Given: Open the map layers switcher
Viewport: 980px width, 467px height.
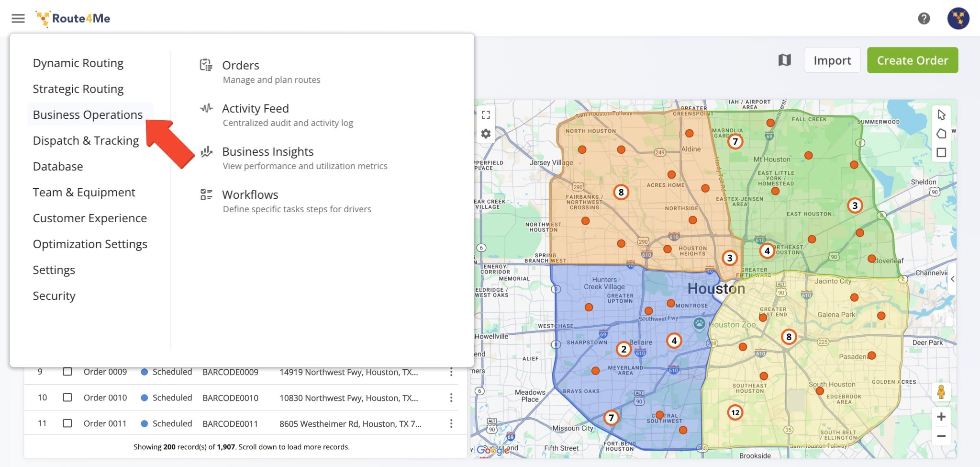Looking at the screenshot, I should tap(785, 60).
